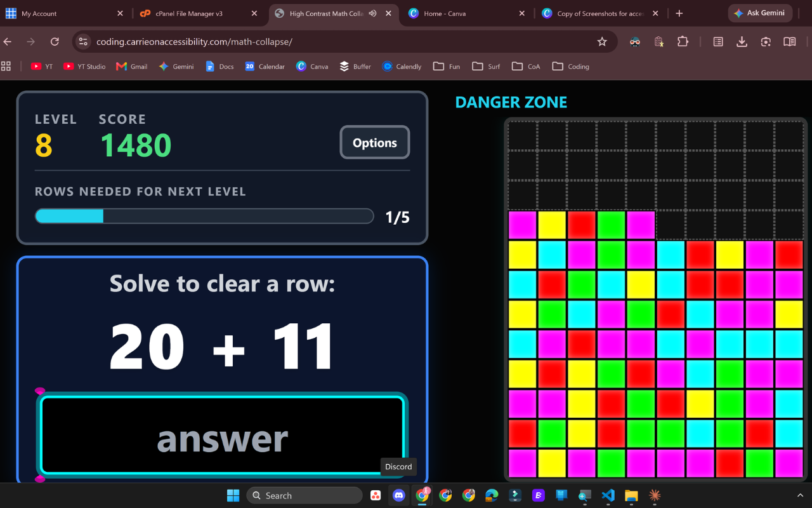
Task: Launch Discord from the taskbar
Action: 399,495
